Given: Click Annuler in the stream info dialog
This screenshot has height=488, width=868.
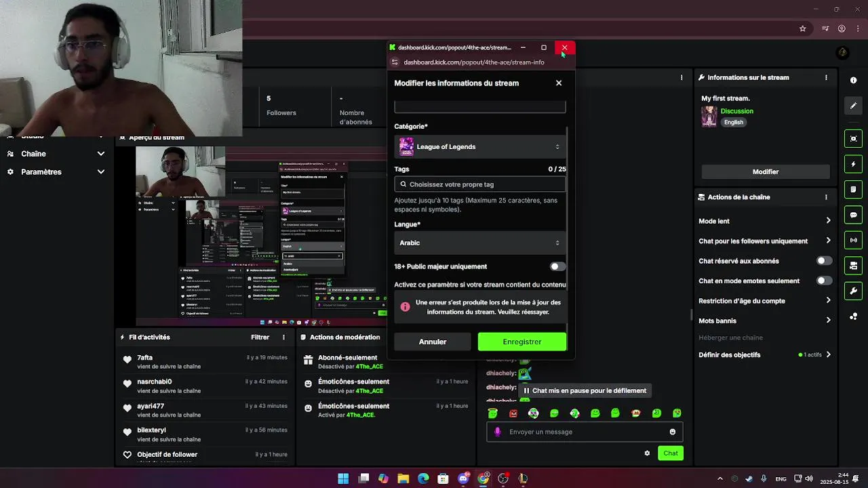Looking at the screenshot, I should (433, 342).
